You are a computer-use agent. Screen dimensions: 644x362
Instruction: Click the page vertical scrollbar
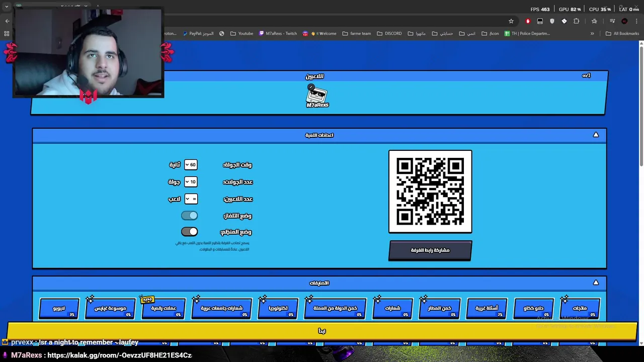click(641, 106)
